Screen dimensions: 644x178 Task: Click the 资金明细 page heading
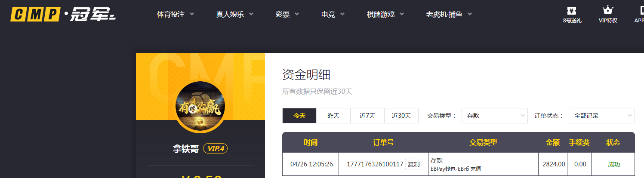pos(306,75)
